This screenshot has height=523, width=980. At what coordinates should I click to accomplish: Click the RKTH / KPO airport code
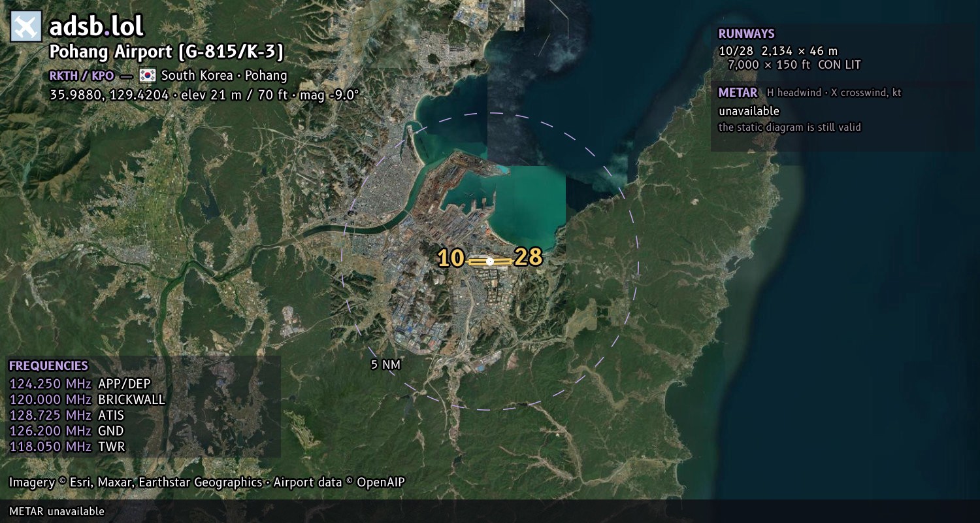point(82,75)
